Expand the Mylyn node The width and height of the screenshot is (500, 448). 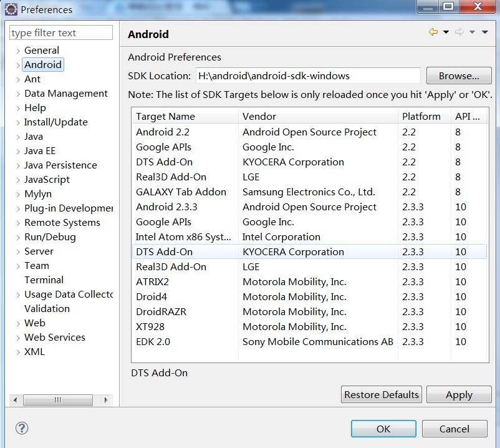tap(18, 194)
